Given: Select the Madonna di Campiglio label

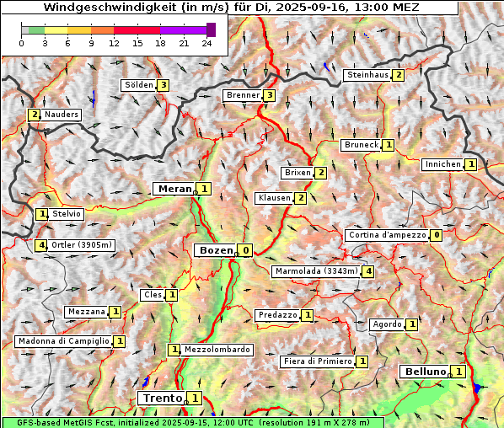Looking at the screenshot, I should 64,341.
